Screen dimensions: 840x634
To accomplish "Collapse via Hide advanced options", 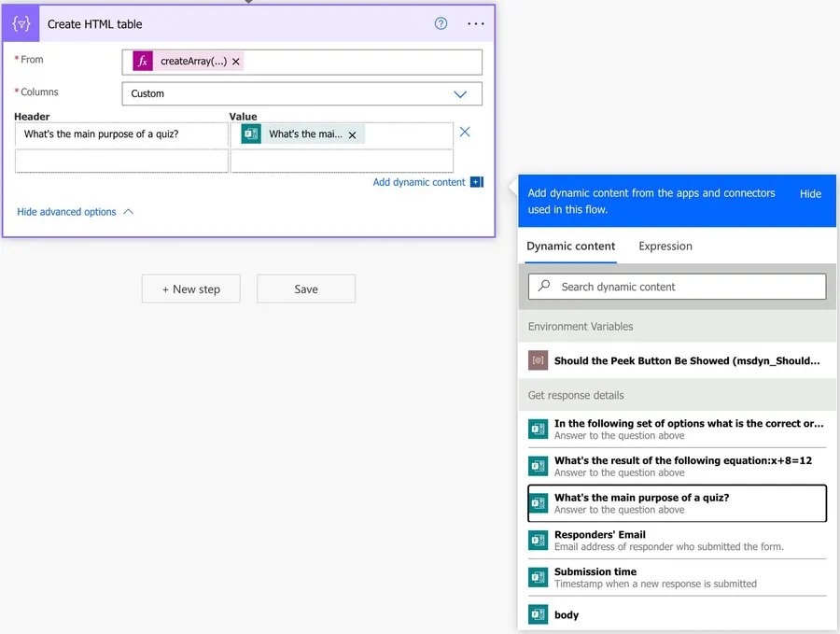I will (75, 212).
